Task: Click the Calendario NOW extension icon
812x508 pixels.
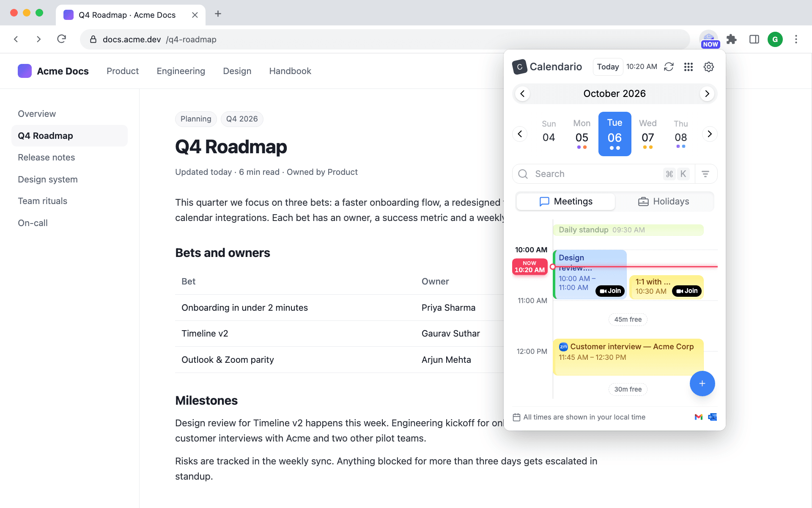Action: (709, 39)
